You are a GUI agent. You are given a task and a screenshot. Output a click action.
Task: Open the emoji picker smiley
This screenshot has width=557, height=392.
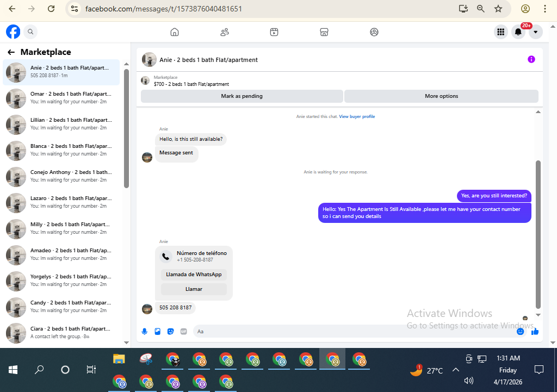pyautogui.click(x=521, y=331)
